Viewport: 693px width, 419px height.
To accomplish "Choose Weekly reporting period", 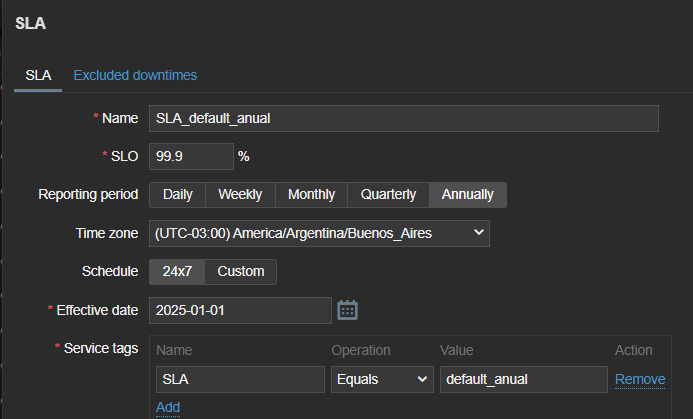I will coord(240,194).
